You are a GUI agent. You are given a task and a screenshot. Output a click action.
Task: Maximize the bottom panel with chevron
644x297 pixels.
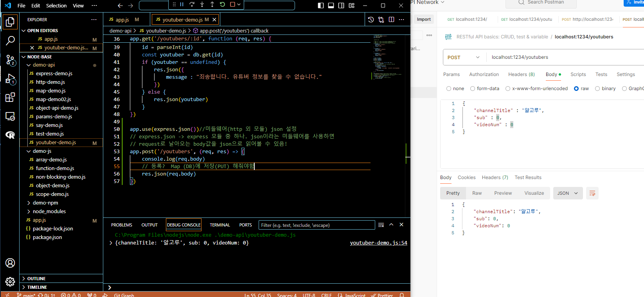(391, 225)
